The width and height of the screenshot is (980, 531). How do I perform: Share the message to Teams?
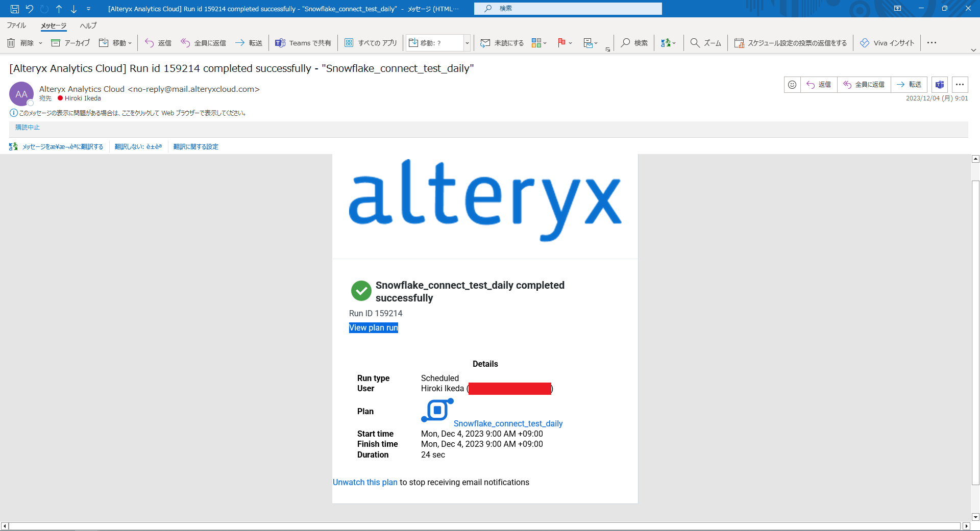click(x=303, y=43)
